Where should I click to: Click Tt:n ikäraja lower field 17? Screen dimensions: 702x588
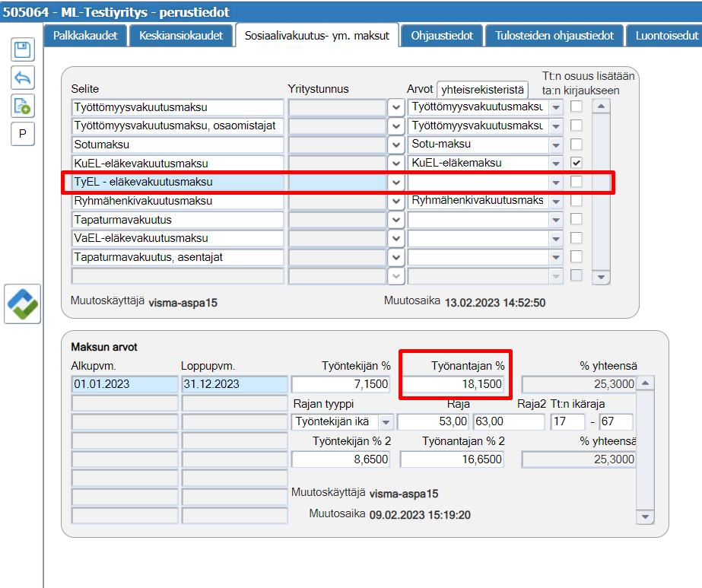(x=567, y=422)
